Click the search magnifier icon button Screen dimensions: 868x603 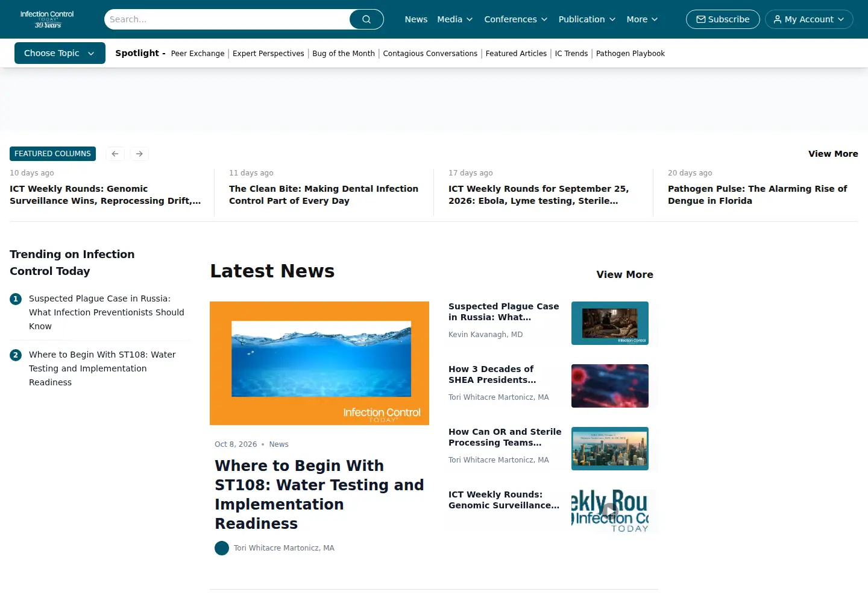click(x=366, y=19)
